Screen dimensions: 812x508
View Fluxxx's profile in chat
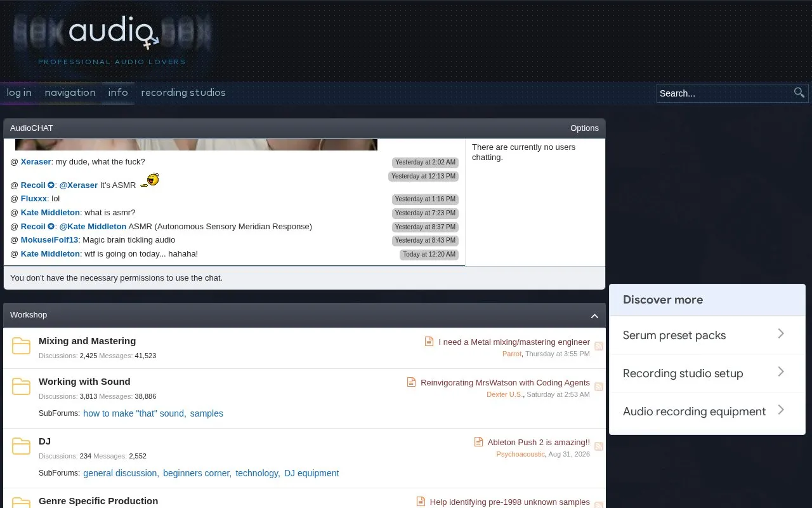coord(34,199)
